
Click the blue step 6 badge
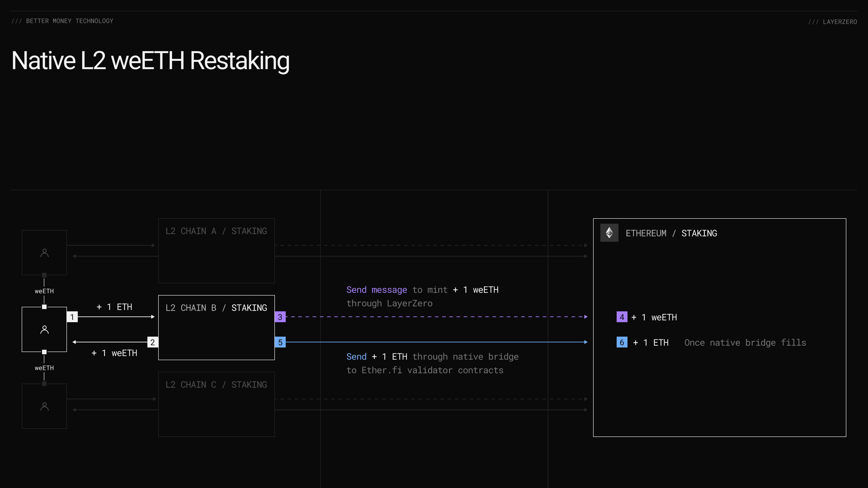pos(622,342)
